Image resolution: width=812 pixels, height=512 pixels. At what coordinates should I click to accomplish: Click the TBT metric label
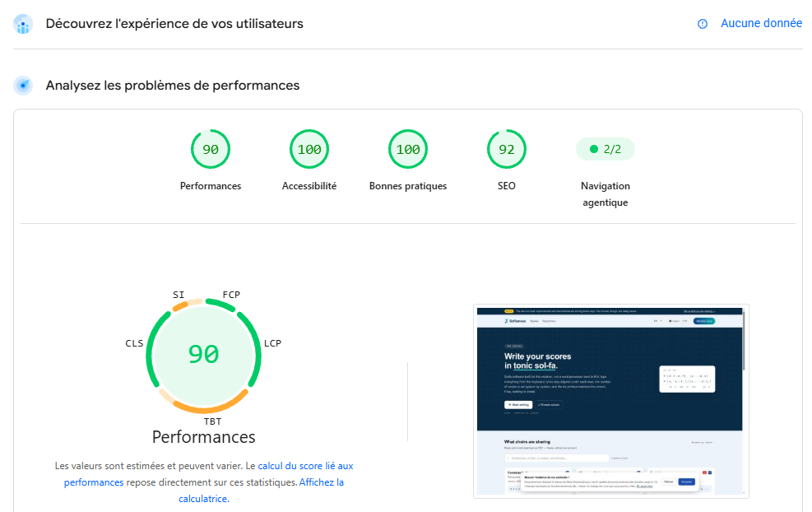(212, 421)
